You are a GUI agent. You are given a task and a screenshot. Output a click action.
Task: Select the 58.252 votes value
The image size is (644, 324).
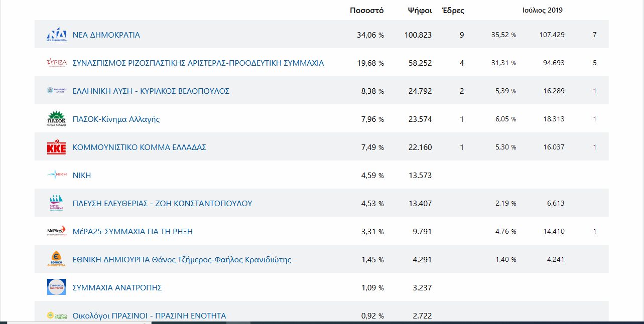pos(420,63)
